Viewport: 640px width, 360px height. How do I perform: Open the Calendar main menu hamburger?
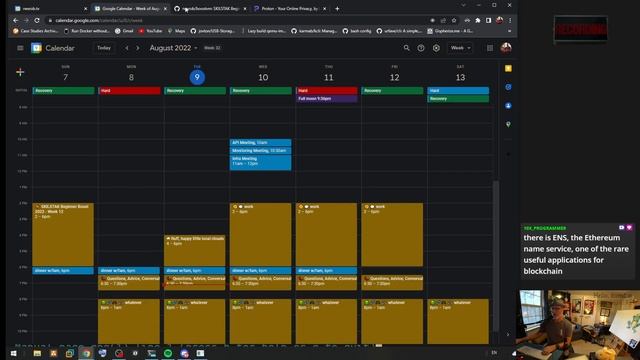tap(20, 48)
